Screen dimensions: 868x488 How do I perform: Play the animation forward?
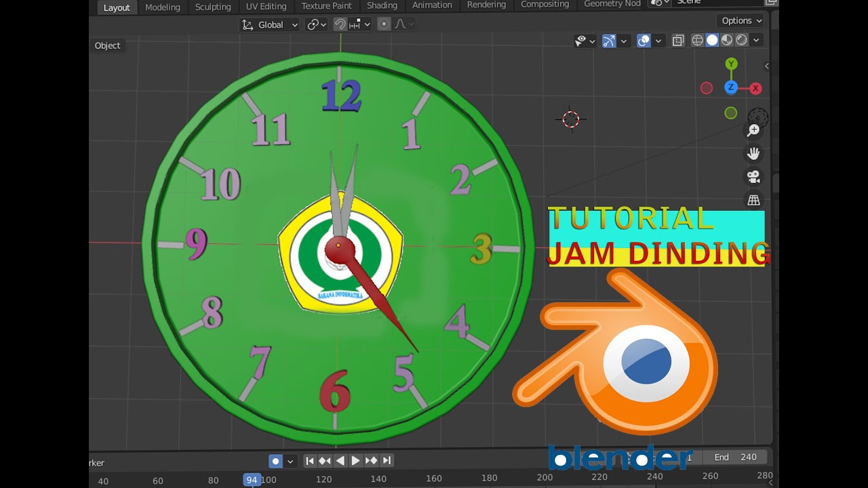(x=355, y=461)
